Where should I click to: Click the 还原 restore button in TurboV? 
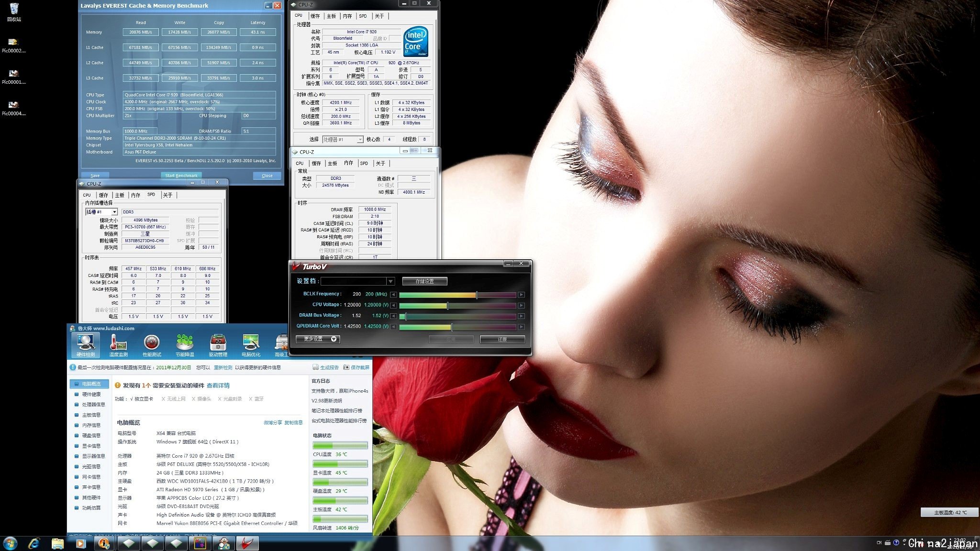tap(502, 339)
